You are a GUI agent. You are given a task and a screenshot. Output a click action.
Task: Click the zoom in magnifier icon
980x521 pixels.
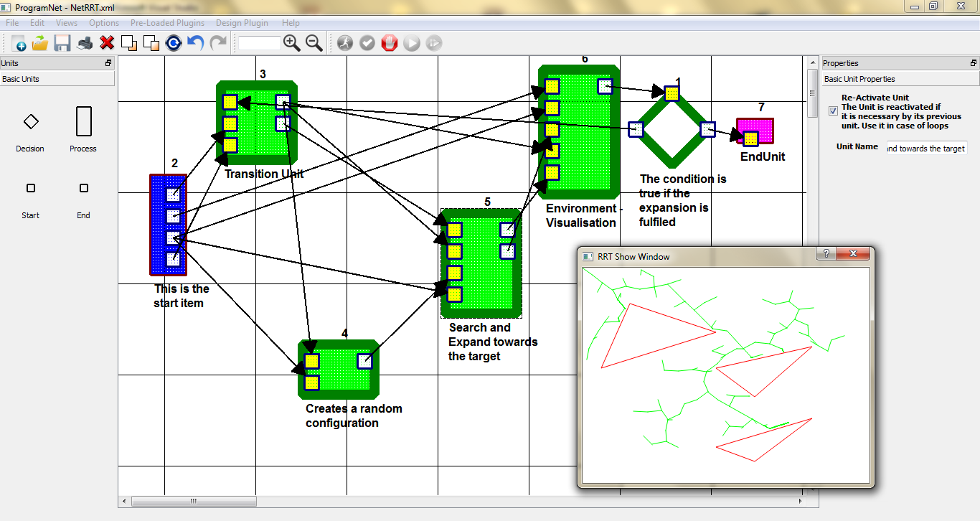pos(292,43)
